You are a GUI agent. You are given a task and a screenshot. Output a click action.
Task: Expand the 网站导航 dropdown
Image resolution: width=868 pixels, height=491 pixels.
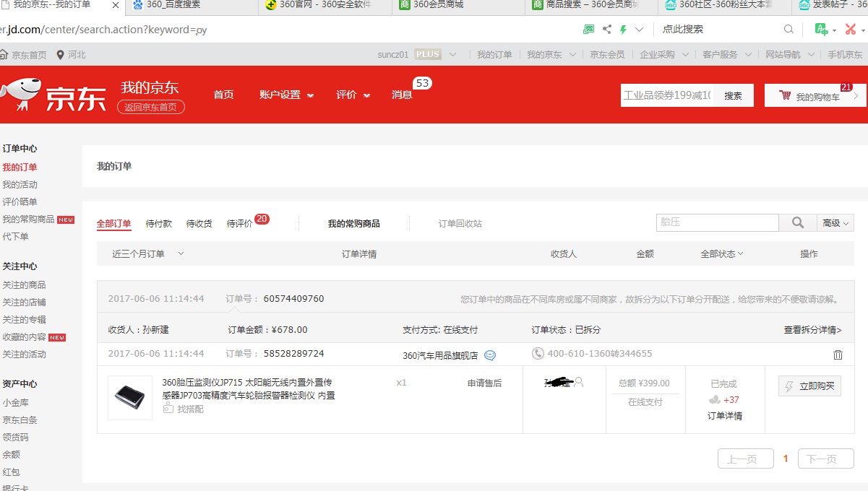(x=811, y=55)
